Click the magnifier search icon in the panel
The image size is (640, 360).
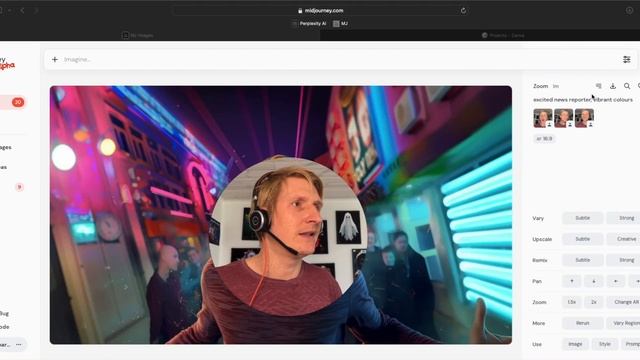point(627,86)
